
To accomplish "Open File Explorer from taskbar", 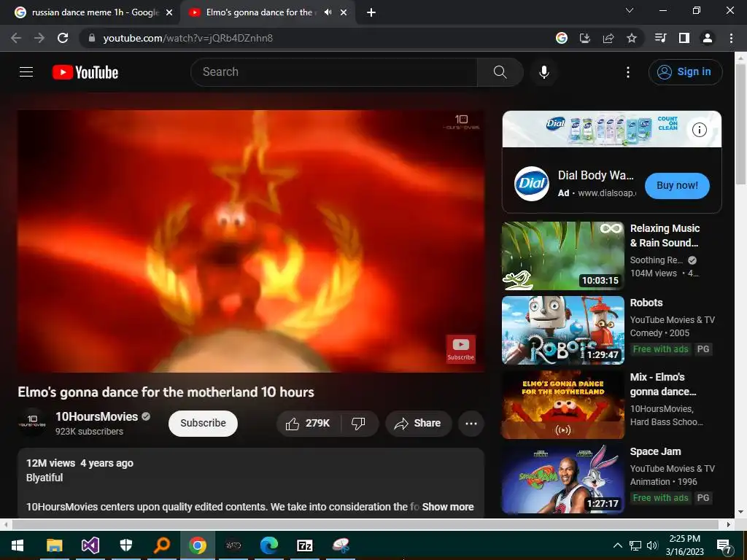I will point(54,545).
